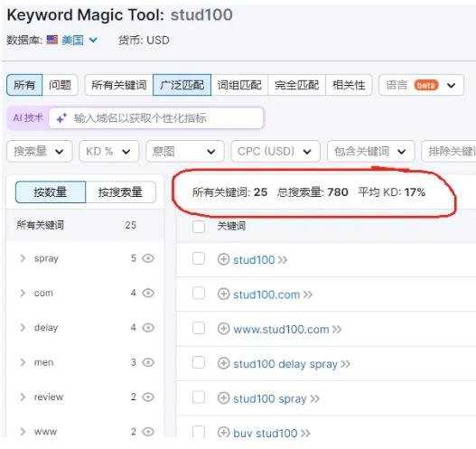Open the www.stud100.com keyword link
The image size is (476, 449).
(x=281, y=329)
